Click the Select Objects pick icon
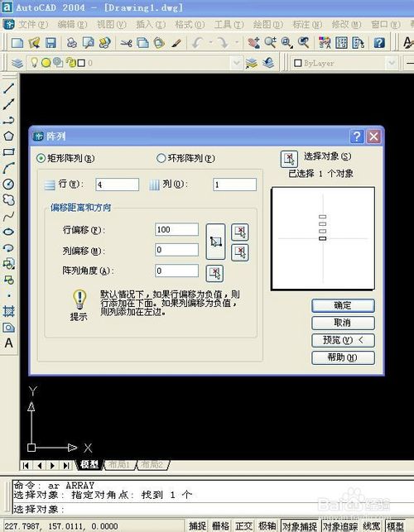Image resolution: width=414 pixels, height=532 pixels. [289, 159]
